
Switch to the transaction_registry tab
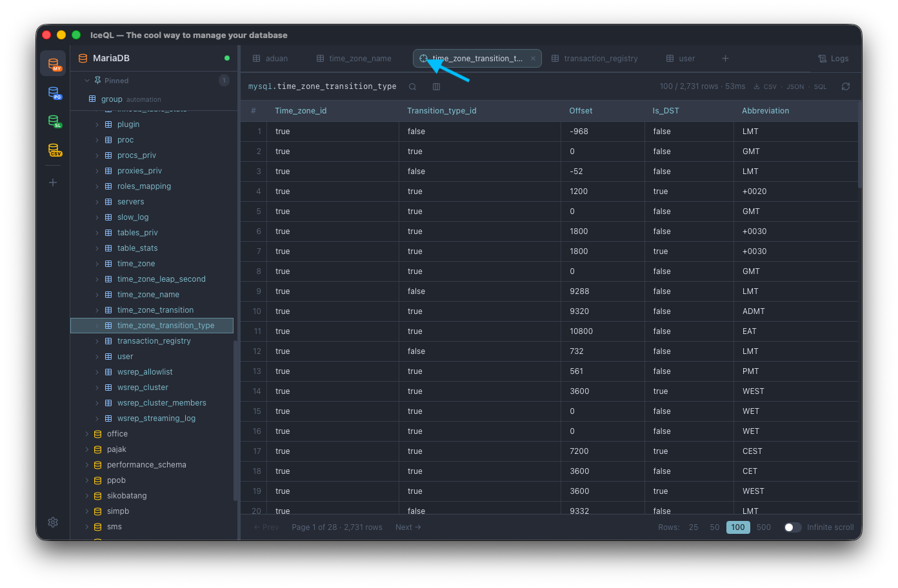[595, 59]
